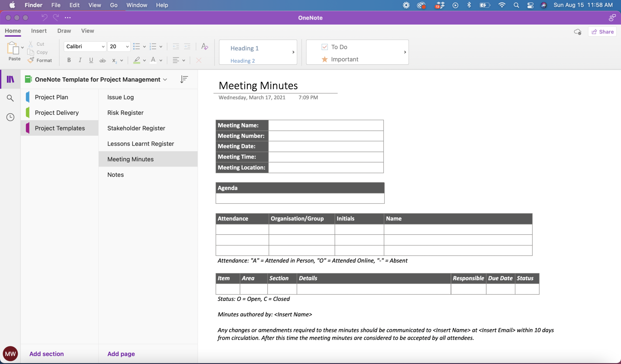
Task: Expand bullet list style options arrow
Action: pos(144,47)
